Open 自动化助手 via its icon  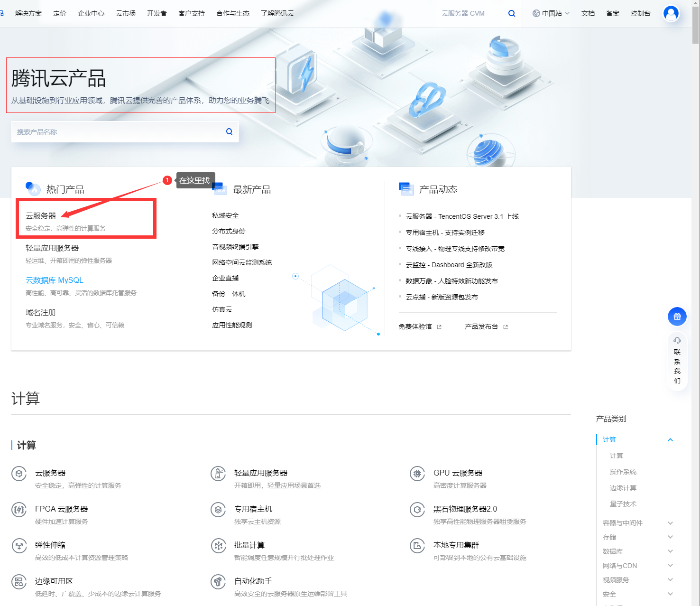click(x=218, y=582)
